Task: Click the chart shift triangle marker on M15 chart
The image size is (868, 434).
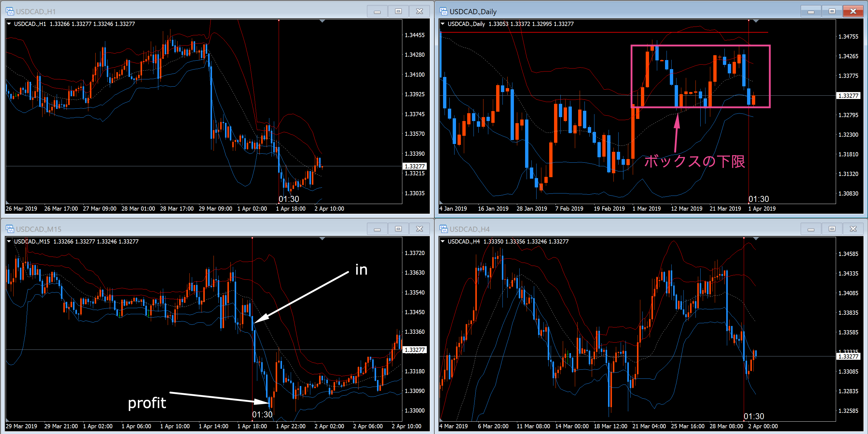Action: [322, 239]
